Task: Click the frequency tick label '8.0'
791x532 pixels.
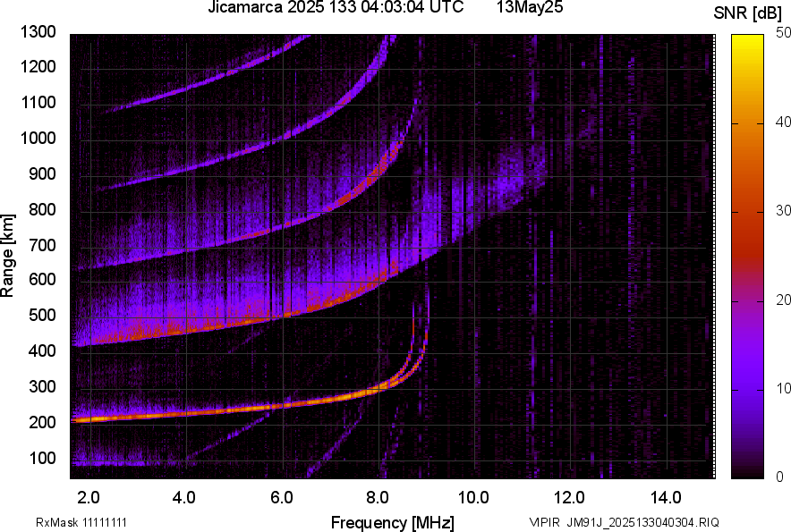Action: tap(377, 498)
